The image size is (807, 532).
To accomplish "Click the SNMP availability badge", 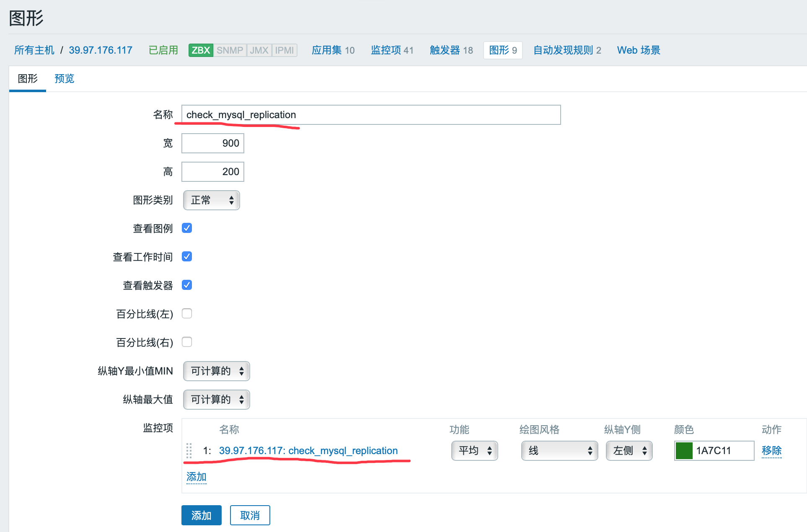I will click(230, 50).
